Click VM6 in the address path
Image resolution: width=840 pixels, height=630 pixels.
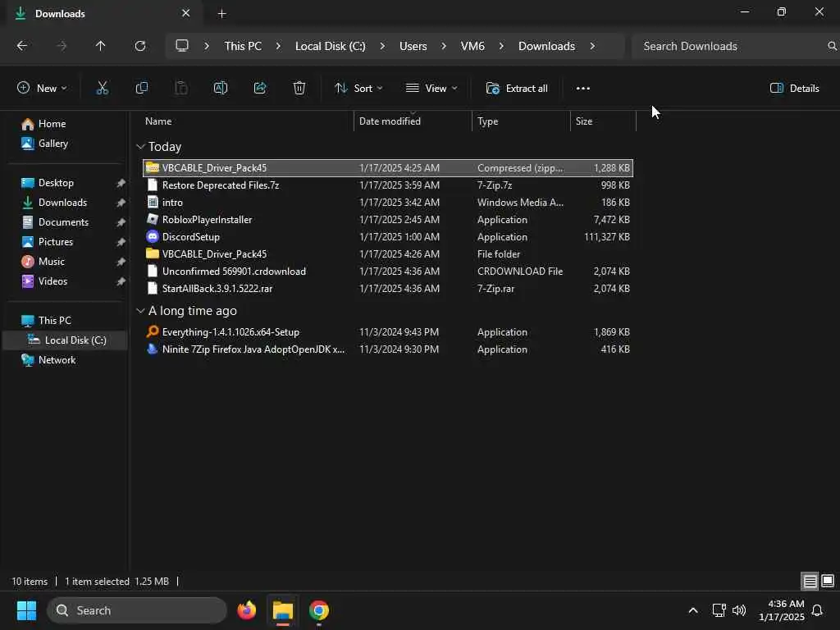(x=472, y=46)
